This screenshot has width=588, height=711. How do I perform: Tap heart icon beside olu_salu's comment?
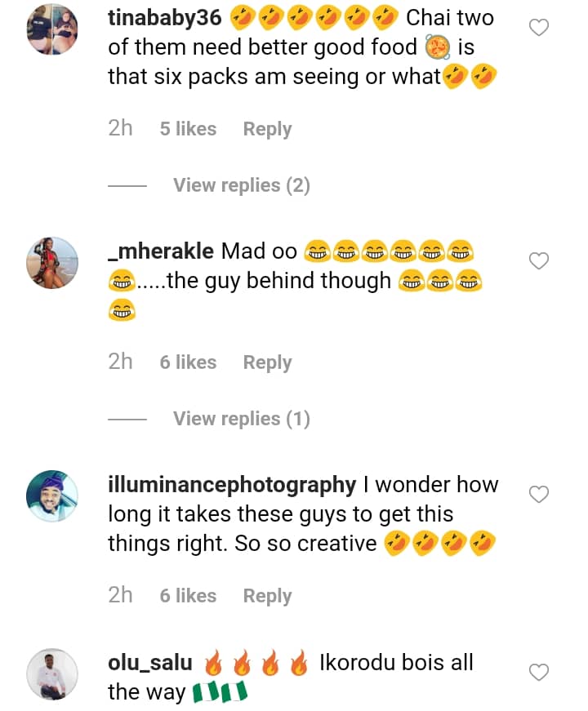point(539,673)
